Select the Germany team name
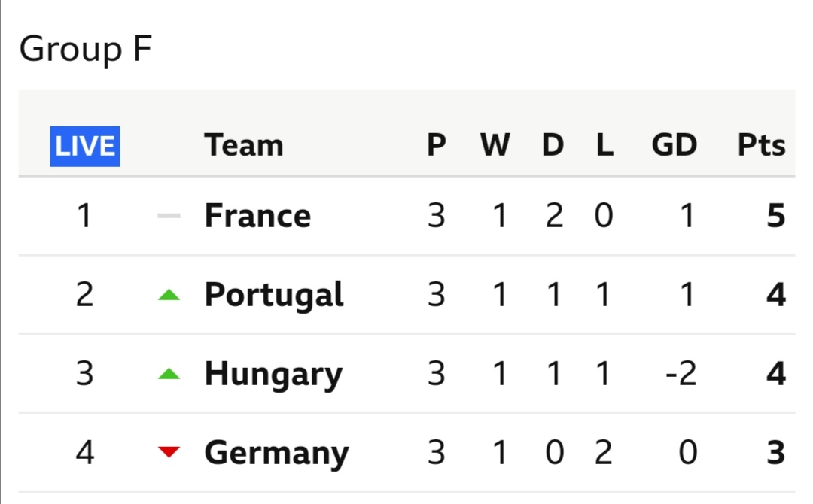Viewport: 813px width, 504px height. click(276, 453)
